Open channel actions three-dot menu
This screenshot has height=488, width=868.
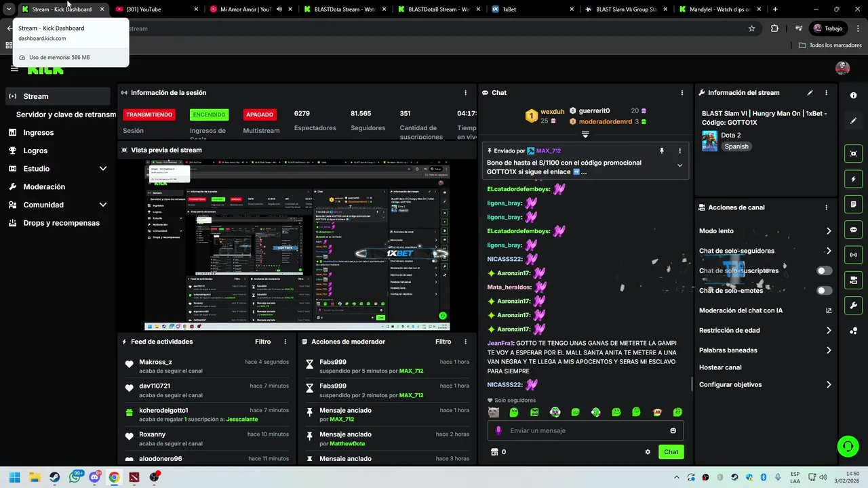point(826,207)
